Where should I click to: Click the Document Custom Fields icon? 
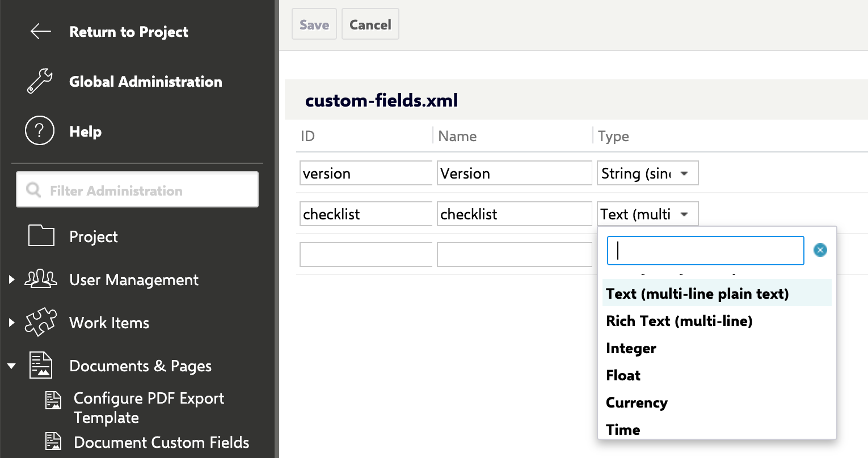(53, 442)
